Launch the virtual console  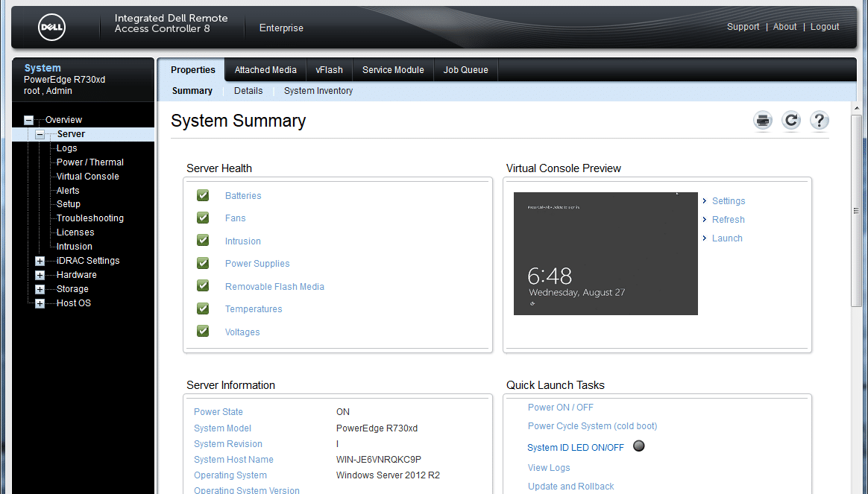[727, 238]
